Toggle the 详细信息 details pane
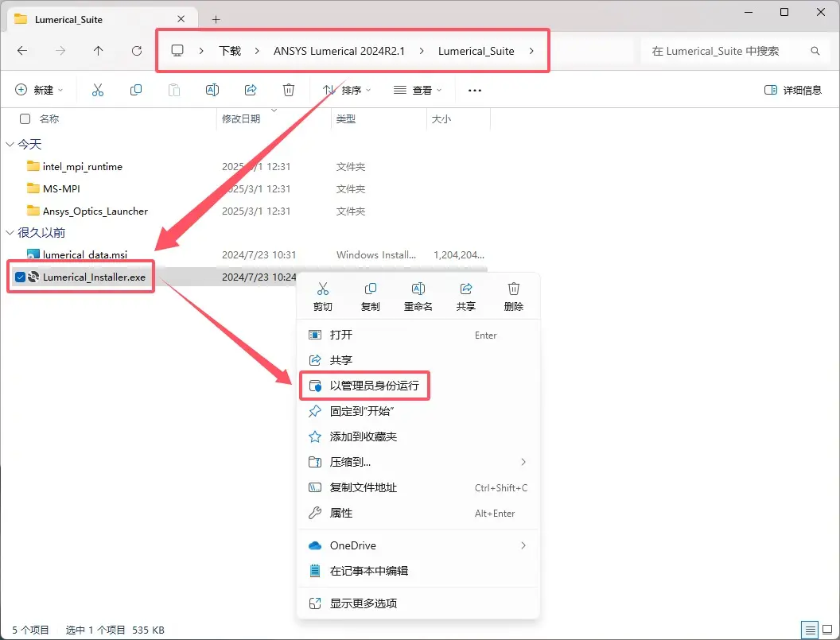Viewport: 840px width, 640px height. pyautogui.click(x=792, y=90)
